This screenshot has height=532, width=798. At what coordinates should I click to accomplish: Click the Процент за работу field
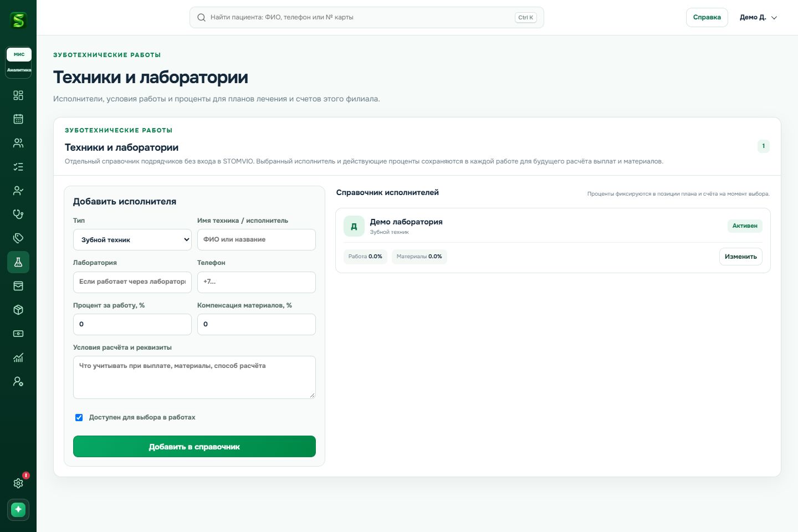pos(132,325)
